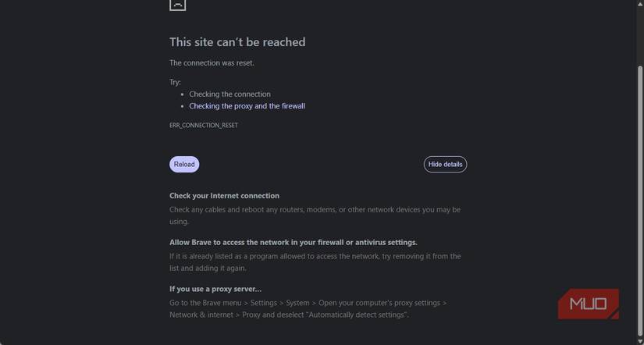Click the "If you use a proxy server..." heading

point(215,289)
